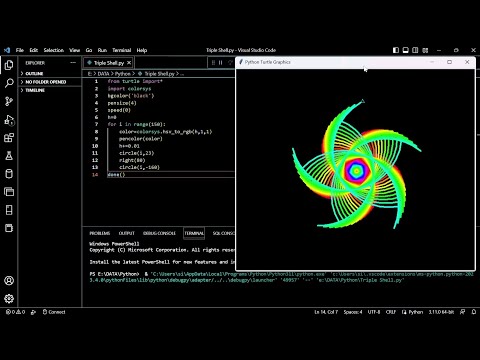
Task: Switch to the SQL CONSOLE panel tab
Action: (224, 233)
